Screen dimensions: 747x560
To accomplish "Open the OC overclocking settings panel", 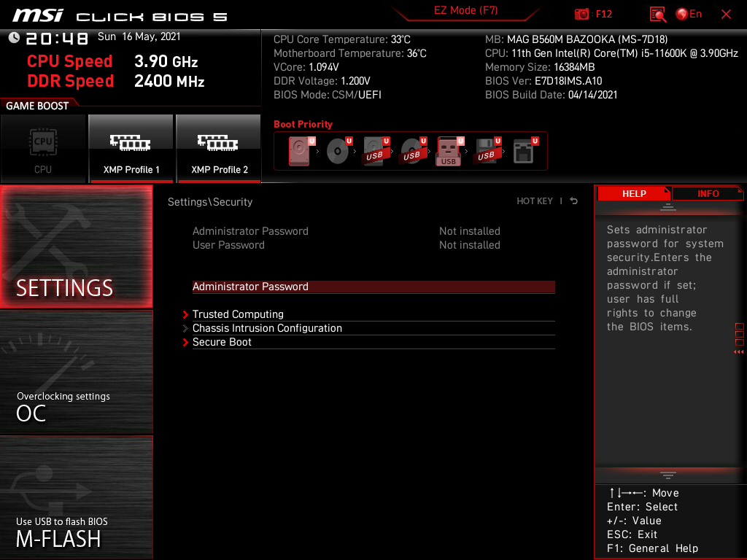I will [x=76, y=373].
